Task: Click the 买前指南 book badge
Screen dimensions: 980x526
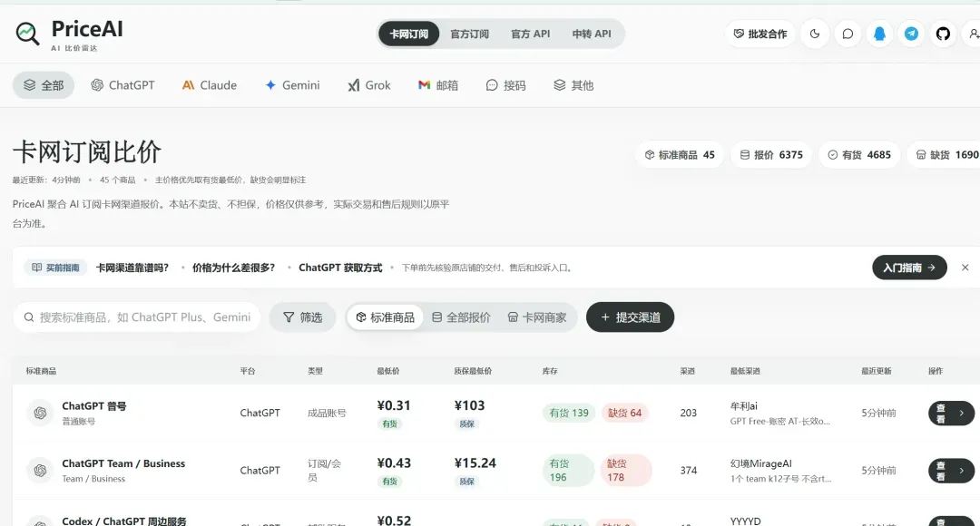Action: pyautogui.click(x=55, y=268)
